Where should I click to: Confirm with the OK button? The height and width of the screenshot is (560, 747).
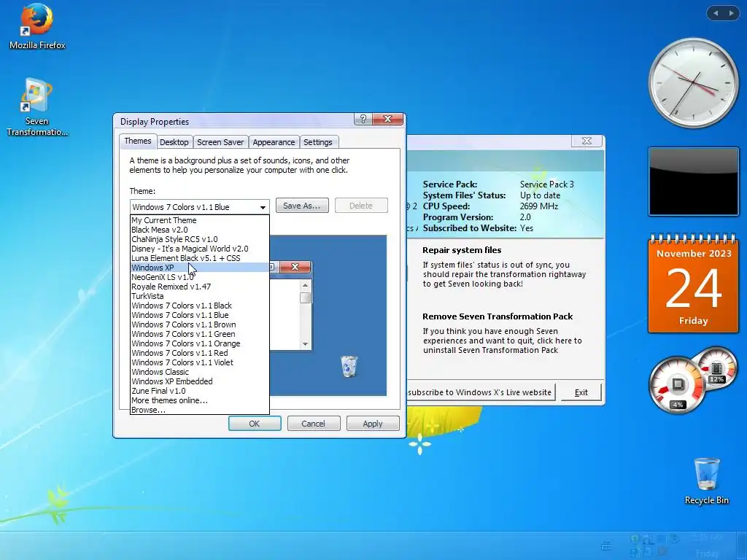[x=255, y=424]
